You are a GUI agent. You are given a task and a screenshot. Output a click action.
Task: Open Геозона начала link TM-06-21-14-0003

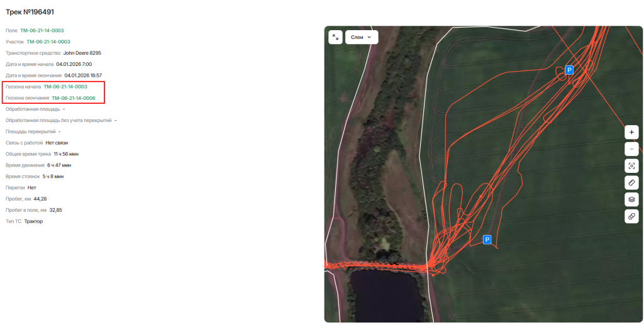click(65, 87)
